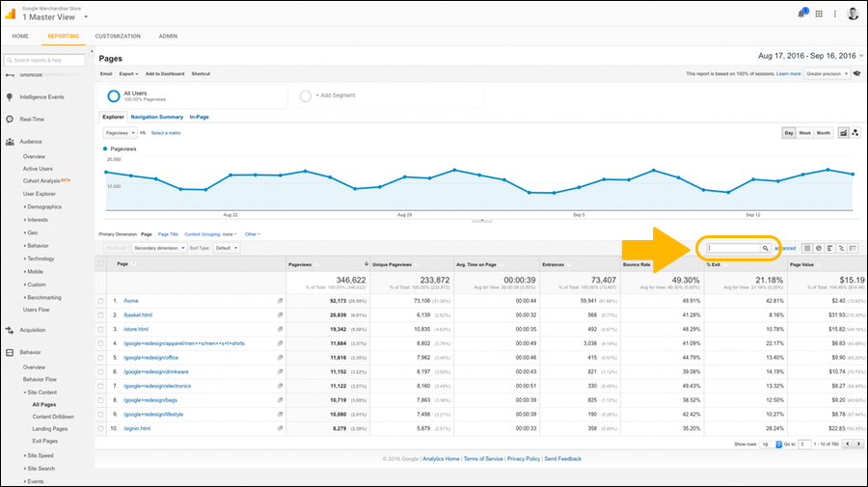Click the Google Analytics logo

[x=11, y=14]
